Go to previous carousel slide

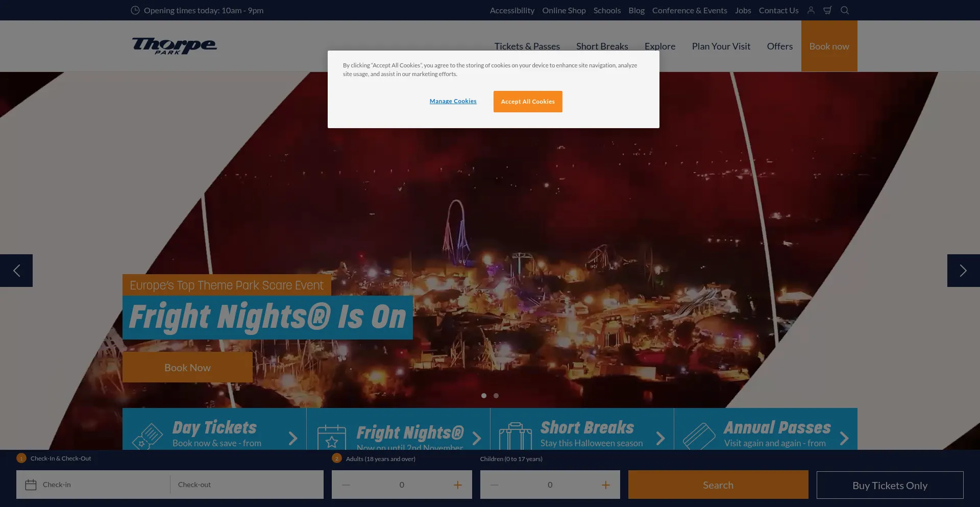[16, 271]
